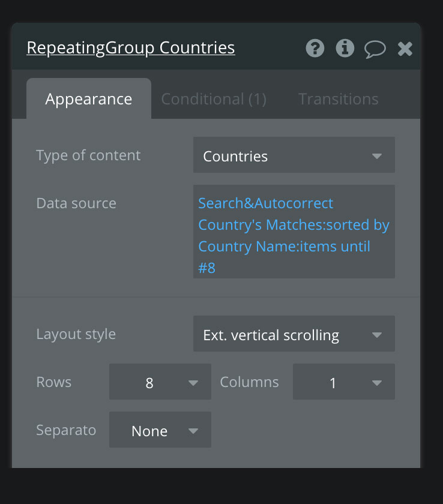The width and height of the screenshot is (443, 504).
Task: Open the Transitions tab
Action: click(x=339, y=99)
